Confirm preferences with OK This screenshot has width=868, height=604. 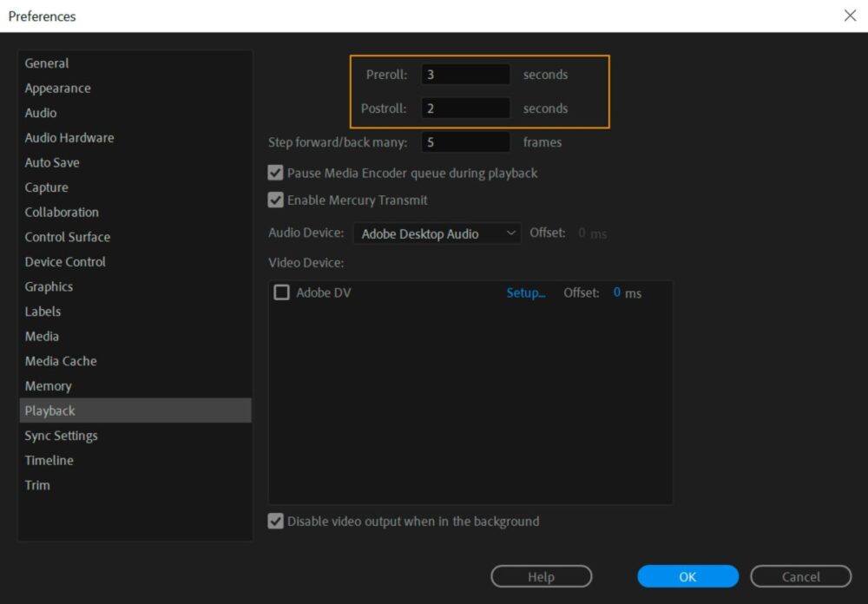pyautogui.click(x=687, y=576)
